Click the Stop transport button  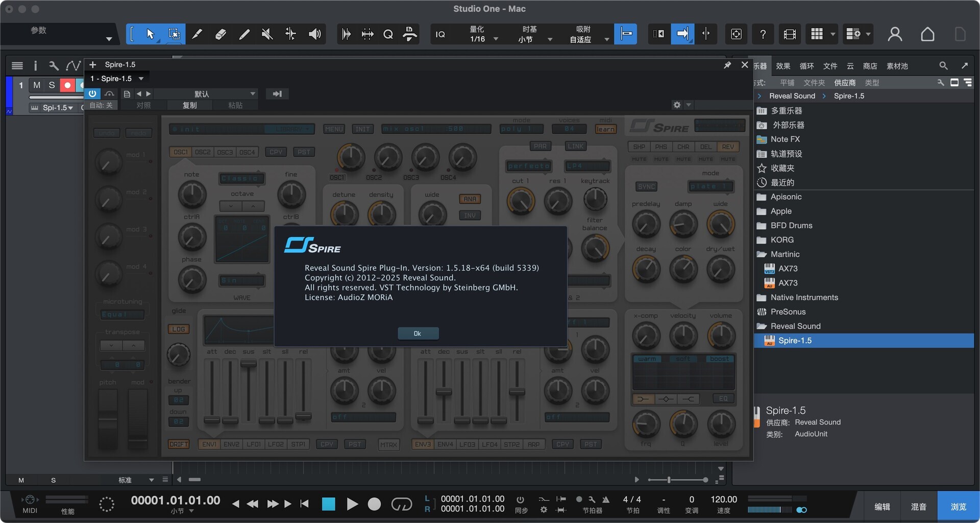point(329,504)
